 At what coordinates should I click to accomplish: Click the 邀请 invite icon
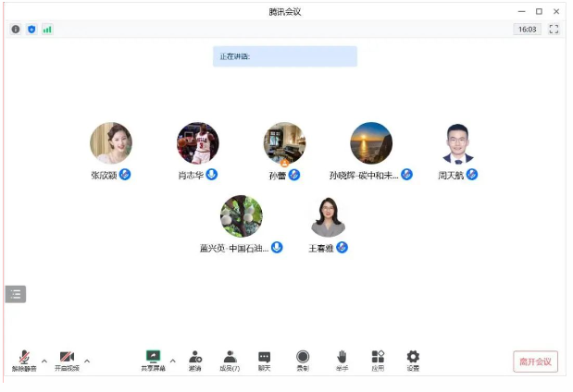[195, 360]
